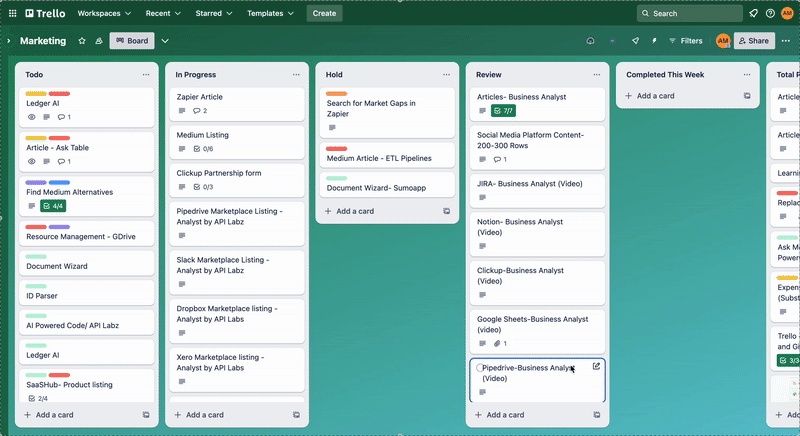Viewport: 800px width, 436px height.
Task: Click the Search input field
Action: [690, 13]
